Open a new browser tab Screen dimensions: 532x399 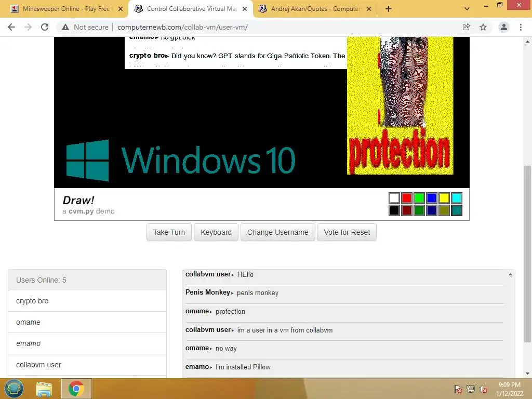coord(389,9)
